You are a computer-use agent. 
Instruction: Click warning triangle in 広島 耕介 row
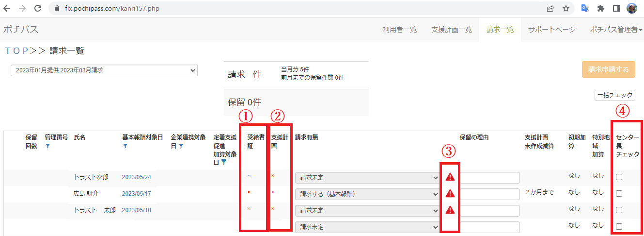tap(450, 194)
